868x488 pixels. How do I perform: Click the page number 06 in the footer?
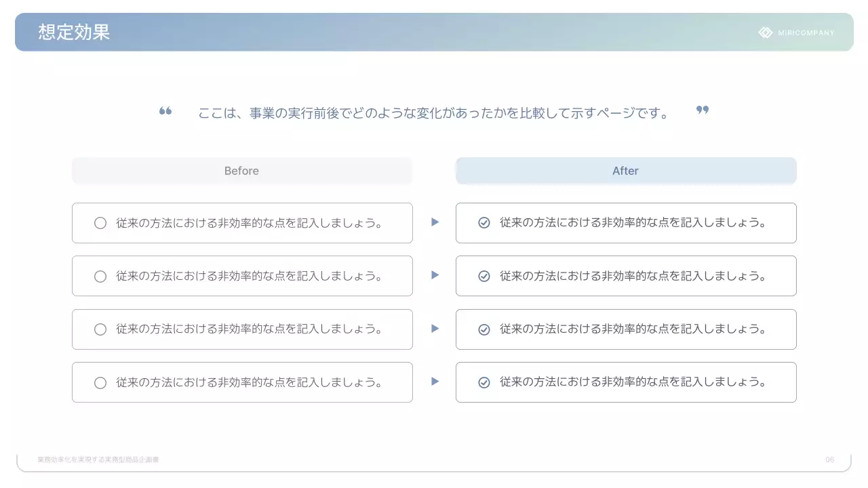[x=829, y=459]
